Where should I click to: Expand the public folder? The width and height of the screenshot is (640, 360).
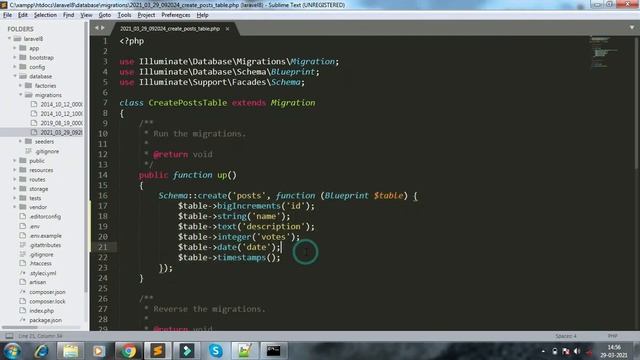15,161
